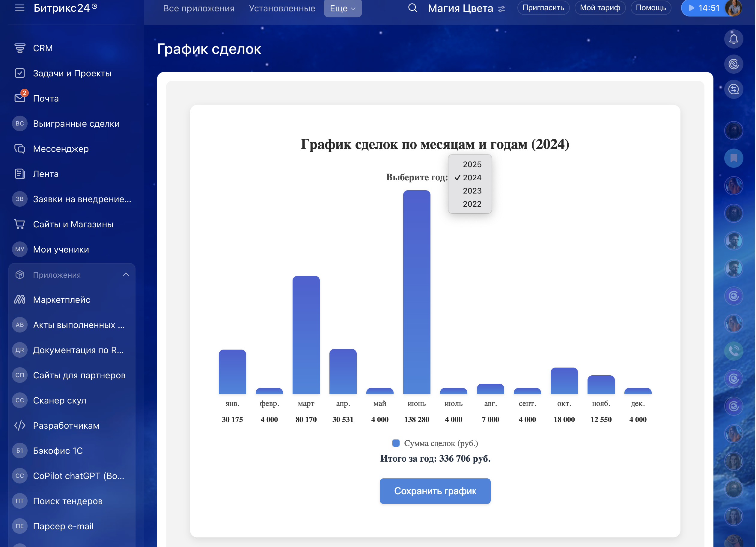
Task: Switch to Все приложения tab
Action: coord(199,8)
